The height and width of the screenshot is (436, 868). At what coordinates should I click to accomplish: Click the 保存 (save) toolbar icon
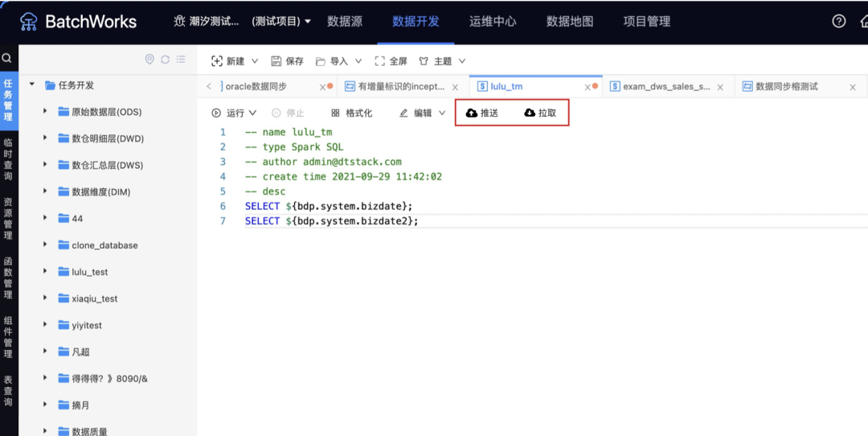click(287, 61)
